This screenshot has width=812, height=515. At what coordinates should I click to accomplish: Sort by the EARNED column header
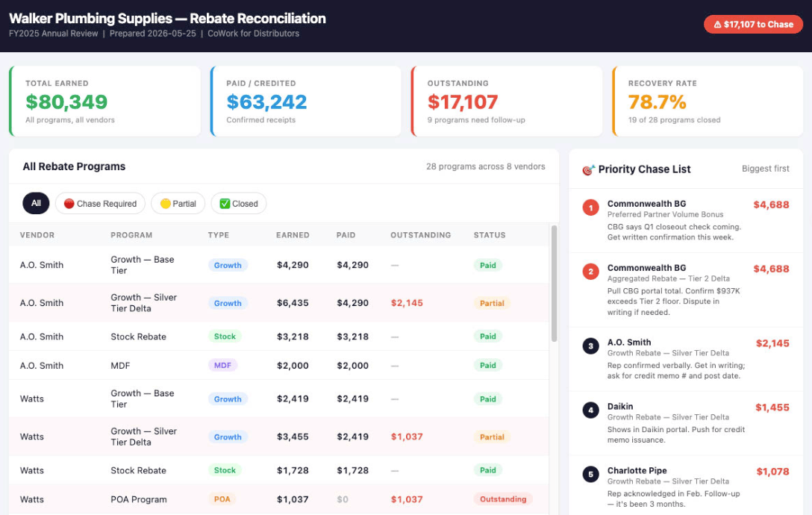click(293, 235)
